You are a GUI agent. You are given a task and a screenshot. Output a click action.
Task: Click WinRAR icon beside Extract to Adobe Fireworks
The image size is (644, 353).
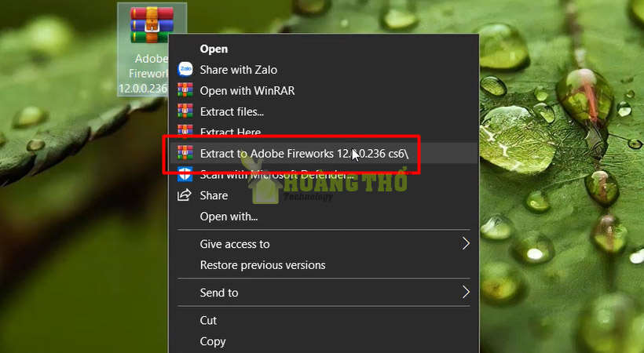[x=185, y=153]
